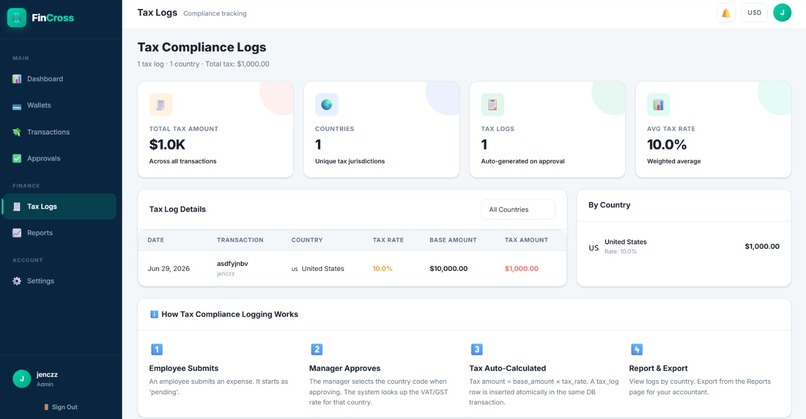This screenshot has height=419, width=806.
Task: Go to Dashboard page
Action: click(x=59, y=79)
